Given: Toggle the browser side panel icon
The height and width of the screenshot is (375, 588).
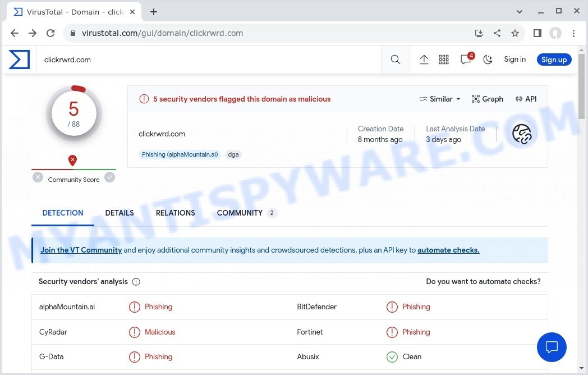Looking at the screenshot, I should click(x=538, y=33).
